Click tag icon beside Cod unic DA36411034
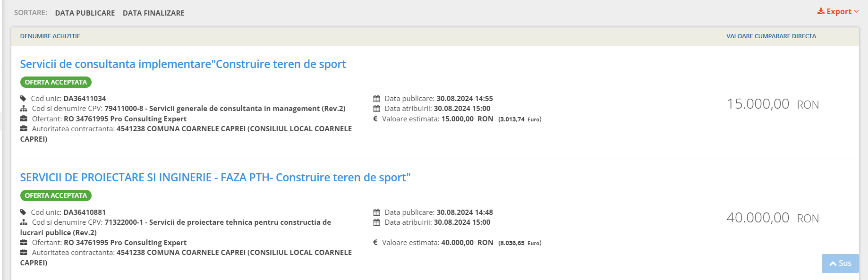 (23, 99)
